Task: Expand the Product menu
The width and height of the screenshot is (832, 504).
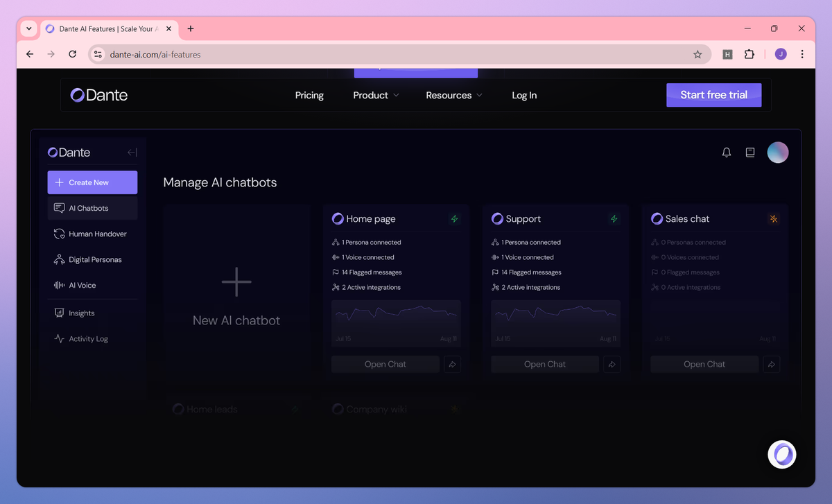Action: (376, 95)
